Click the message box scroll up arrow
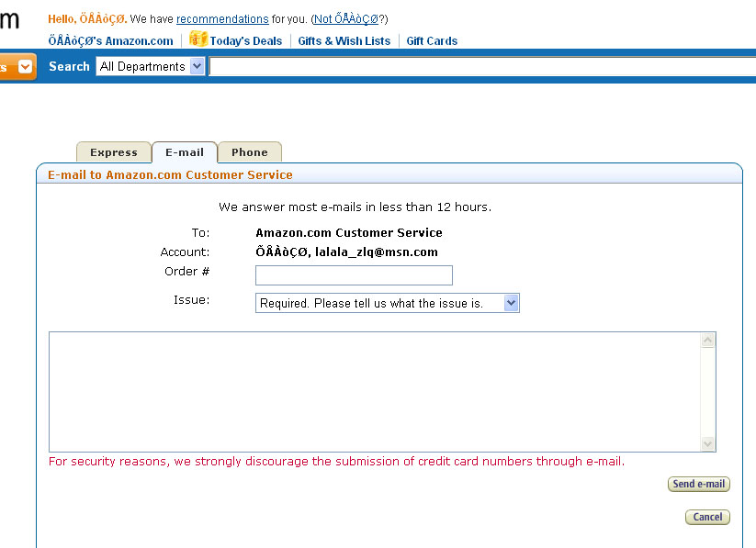Screen dimensions: 756x548 coord(707,341)
